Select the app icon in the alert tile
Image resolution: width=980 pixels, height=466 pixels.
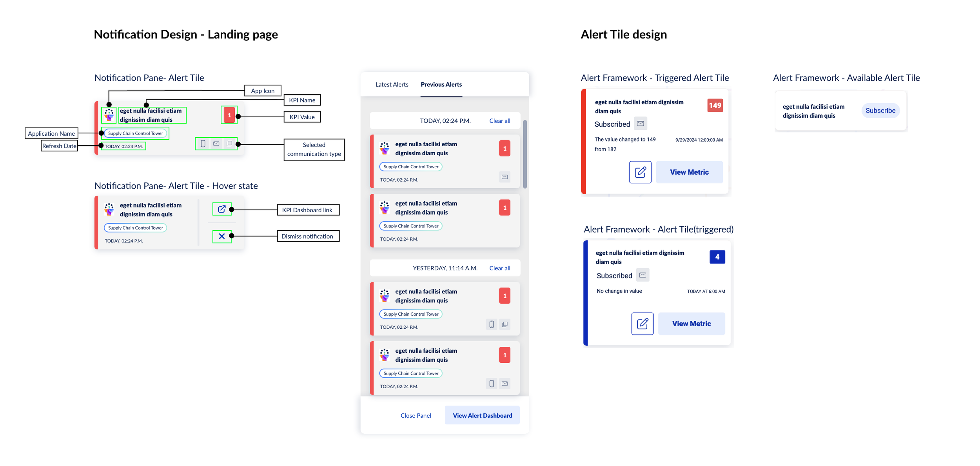pyautogui.click(x=109, y=115)
